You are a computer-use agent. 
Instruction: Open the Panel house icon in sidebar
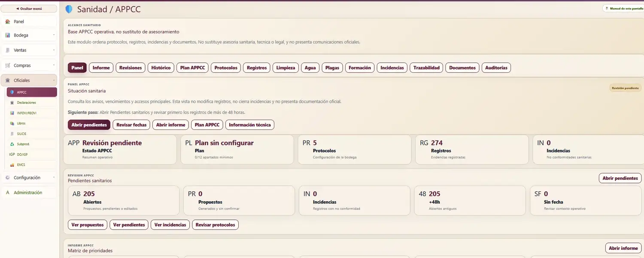[x=8, y=21]
